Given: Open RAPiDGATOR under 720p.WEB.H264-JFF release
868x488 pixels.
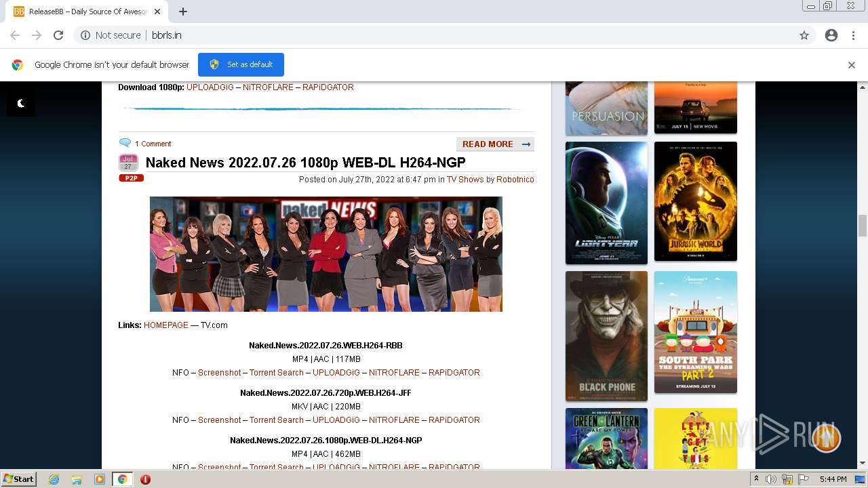Looking at the screenshot, I should click(454, 420).
